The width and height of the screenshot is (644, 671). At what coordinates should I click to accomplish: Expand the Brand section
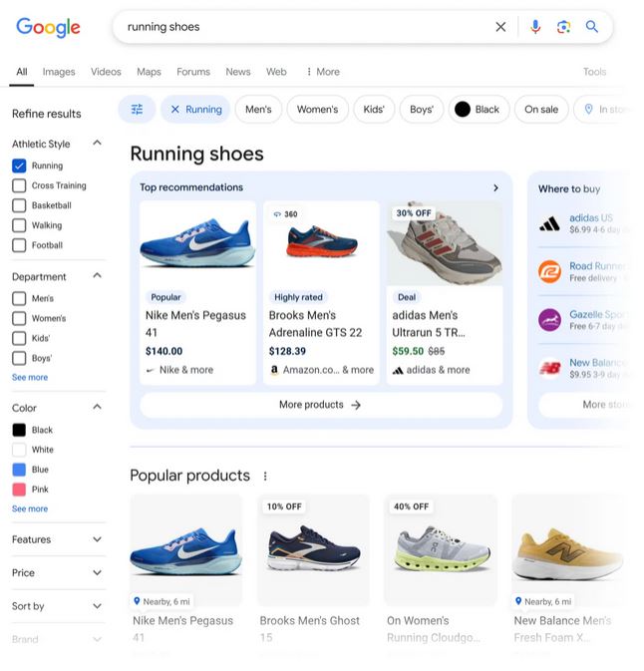click(x=97, y=640)
